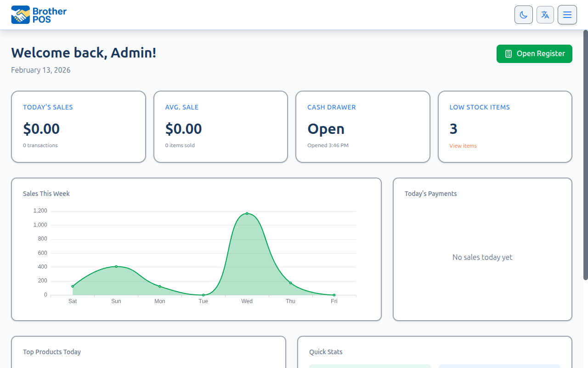Select Saturday's data point on the sales chart
588x368 pixels.
[73, 286]
